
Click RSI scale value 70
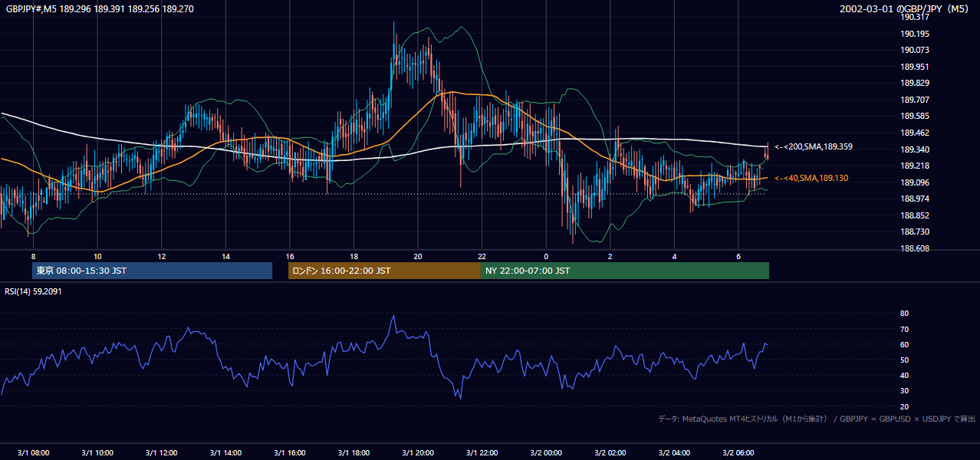904,329
